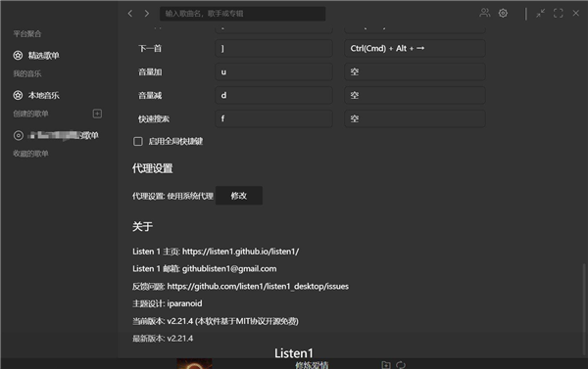The image size is (588, 369).
Task: Click the 下一首 row label
Action: click(x=150, y=48)
